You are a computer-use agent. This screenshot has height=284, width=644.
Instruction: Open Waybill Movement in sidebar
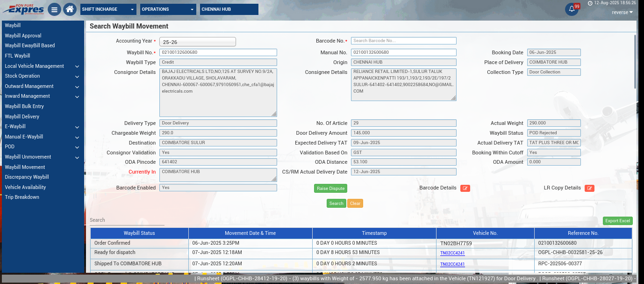[25, 167]
